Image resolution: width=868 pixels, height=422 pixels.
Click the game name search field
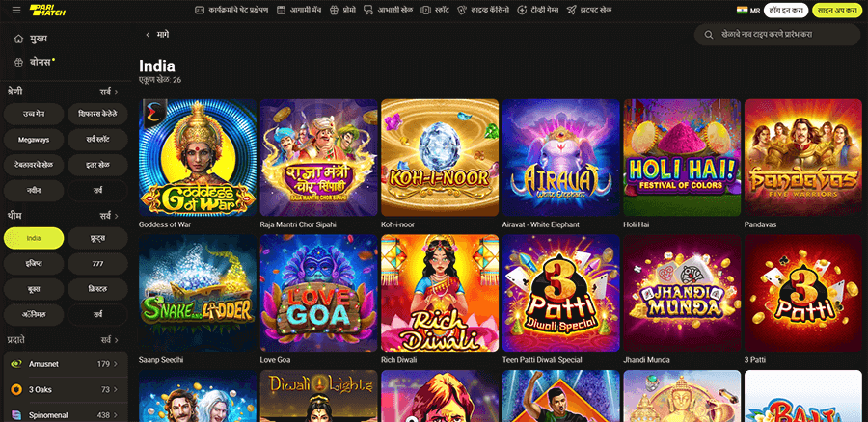point(777,35)
